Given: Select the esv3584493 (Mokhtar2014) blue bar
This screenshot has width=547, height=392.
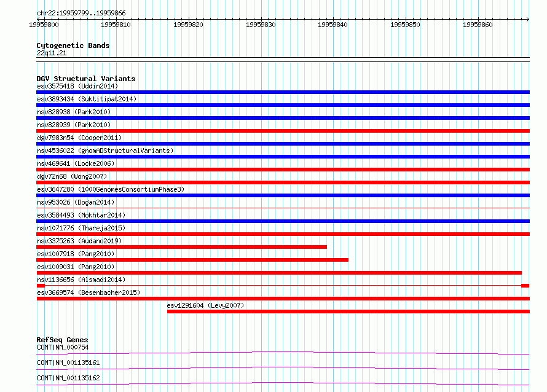Looking at the screenshot, I should (x=283, y=221).
